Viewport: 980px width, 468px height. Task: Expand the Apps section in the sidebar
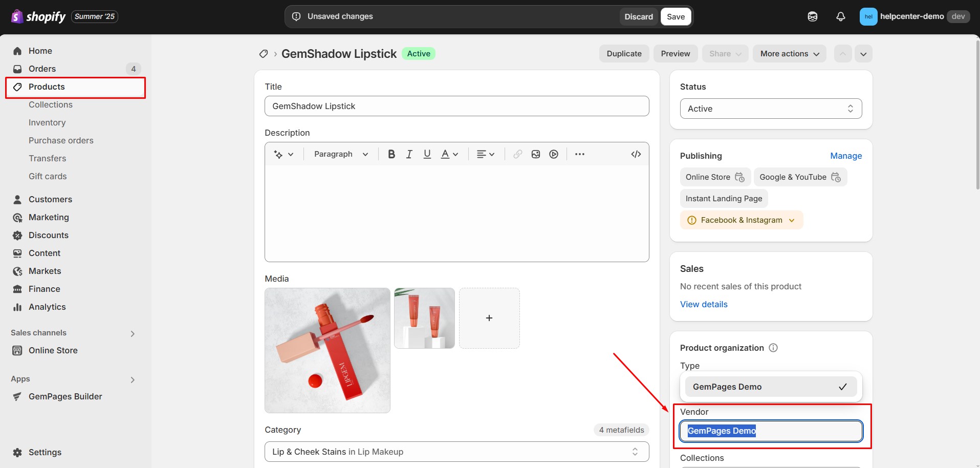click(x=132, y=379)
